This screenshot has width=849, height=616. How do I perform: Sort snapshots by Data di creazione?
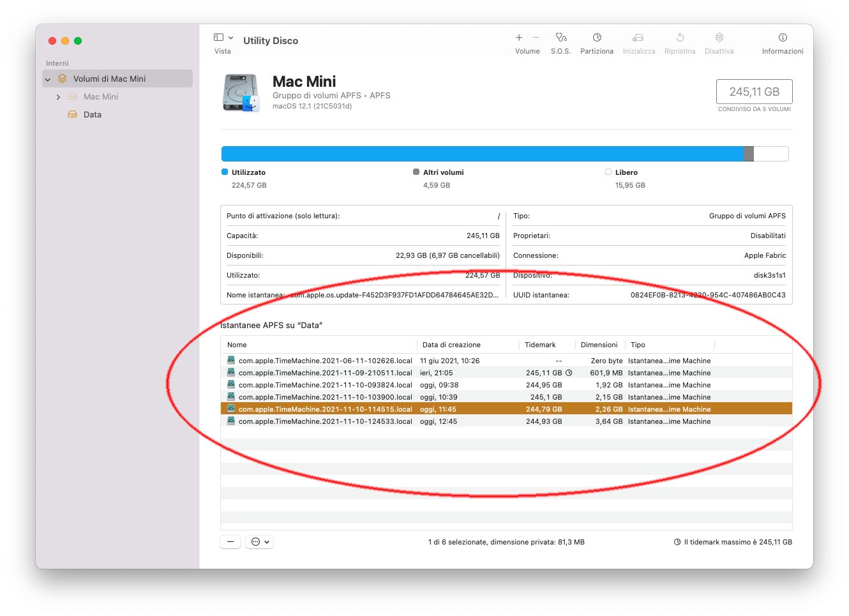coord(468,345)
